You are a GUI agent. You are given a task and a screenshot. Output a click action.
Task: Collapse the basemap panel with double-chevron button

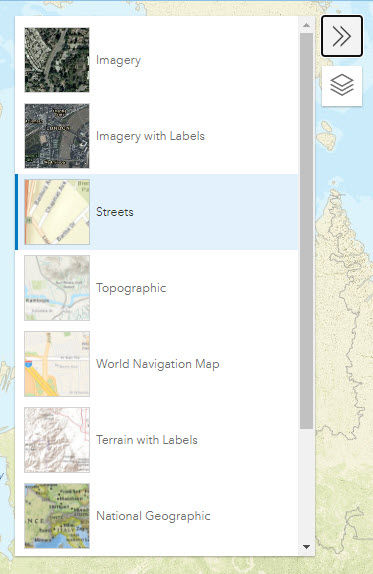(x=342, y=36)
